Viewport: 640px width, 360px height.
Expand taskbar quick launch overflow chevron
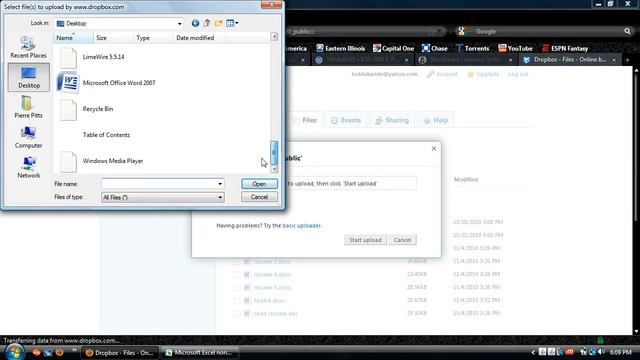tap(74, 350)
